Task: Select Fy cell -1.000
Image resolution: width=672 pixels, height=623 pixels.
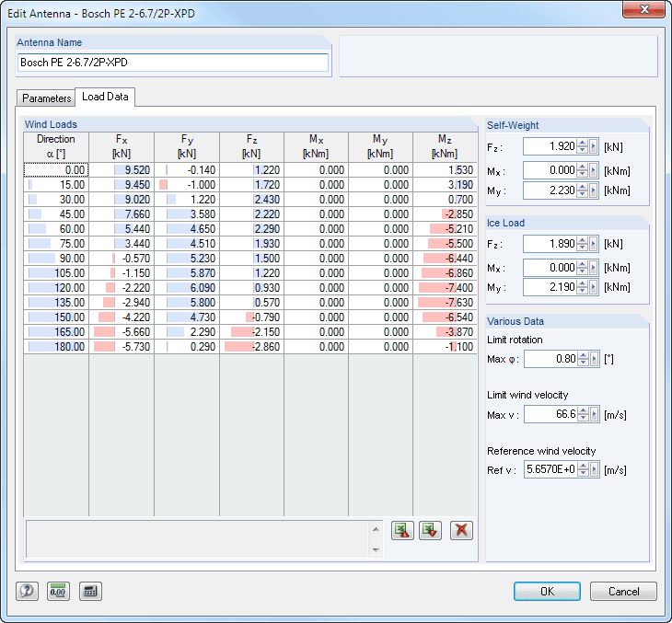Action: (187, 185)
